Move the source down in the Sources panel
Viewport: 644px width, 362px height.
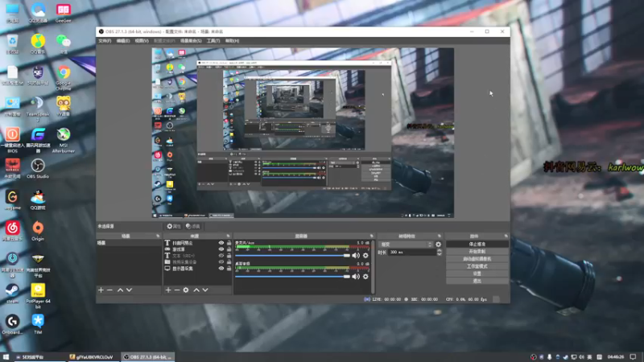click(x=205, y=290)
